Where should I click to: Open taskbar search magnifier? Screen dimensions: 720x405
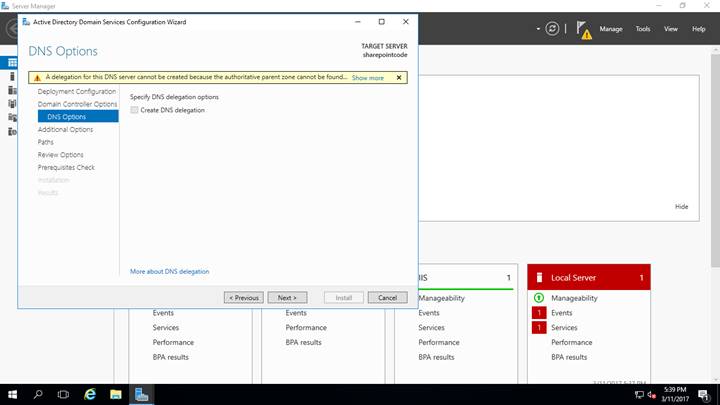(x=38, y=394)
